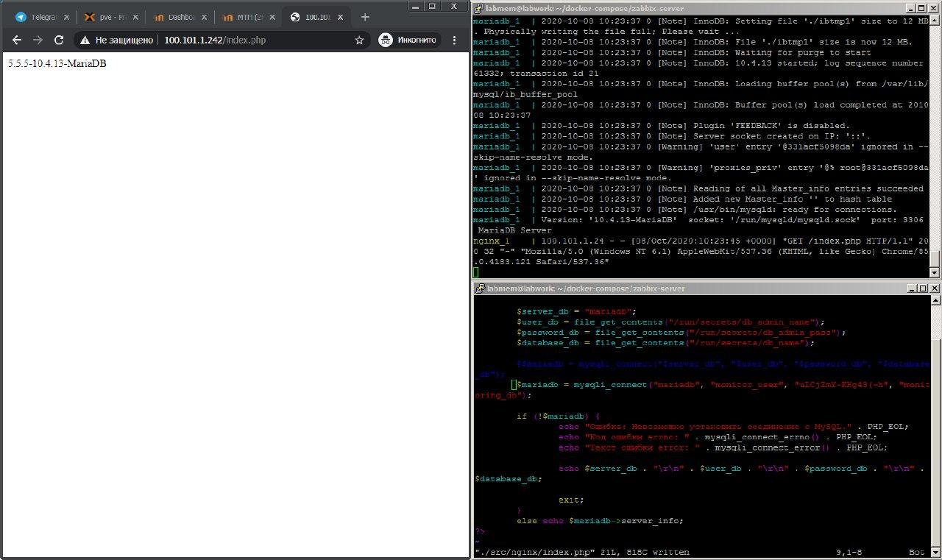
Task: Click the $password_db file_get_contents line
Action: [681, 332]
